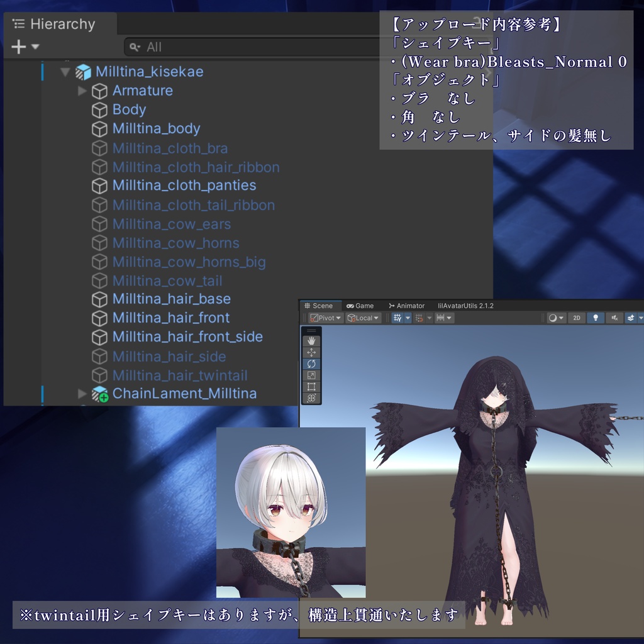Viewport: 644px width, 644px height.
Task: Select Milltina_cloth_tail_ribbon object
Action: pyautogui.click(x=194, y=205)
